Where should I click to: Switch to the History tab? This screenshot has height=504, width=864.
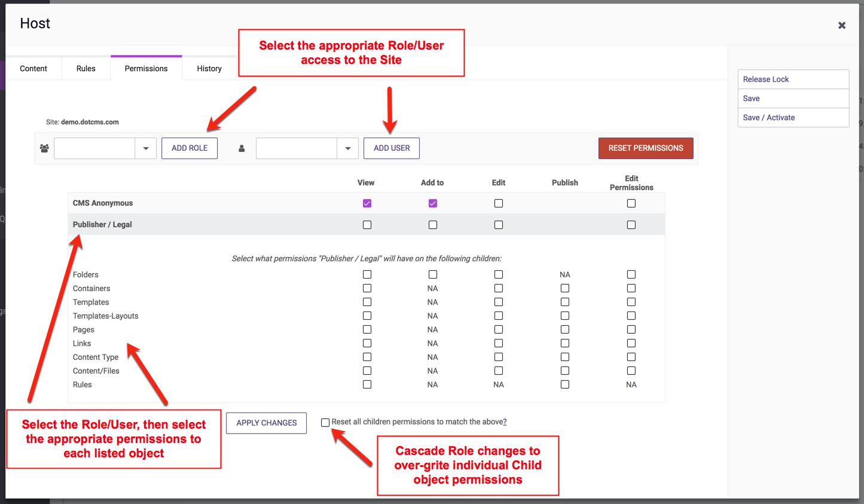point(209,69)
